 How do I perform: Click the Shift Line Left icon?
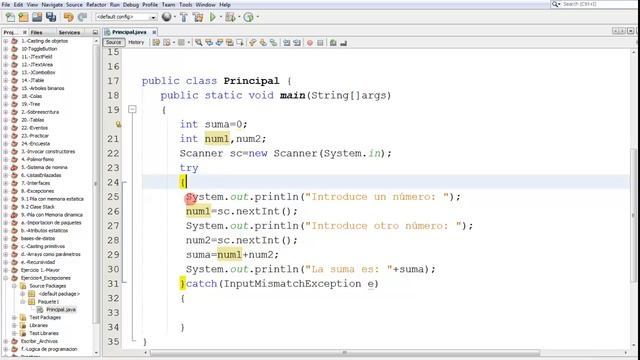287,42
